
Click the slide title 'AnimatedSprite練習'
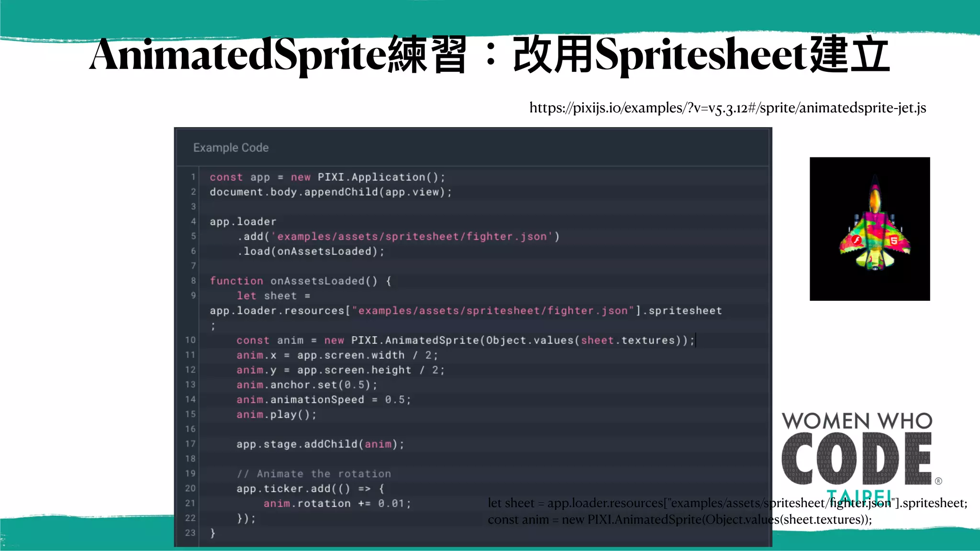click(278, 55)
